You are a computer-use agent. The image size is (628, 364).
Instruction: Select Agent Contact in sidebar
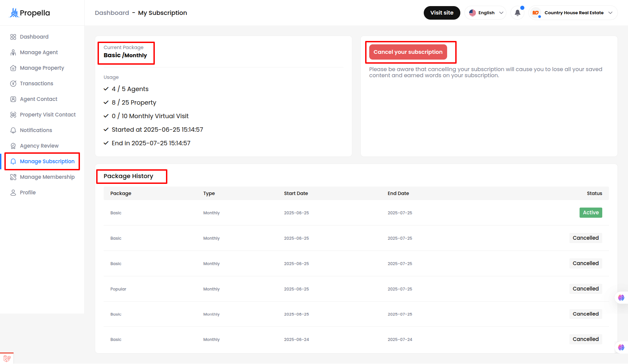point(39,99)
